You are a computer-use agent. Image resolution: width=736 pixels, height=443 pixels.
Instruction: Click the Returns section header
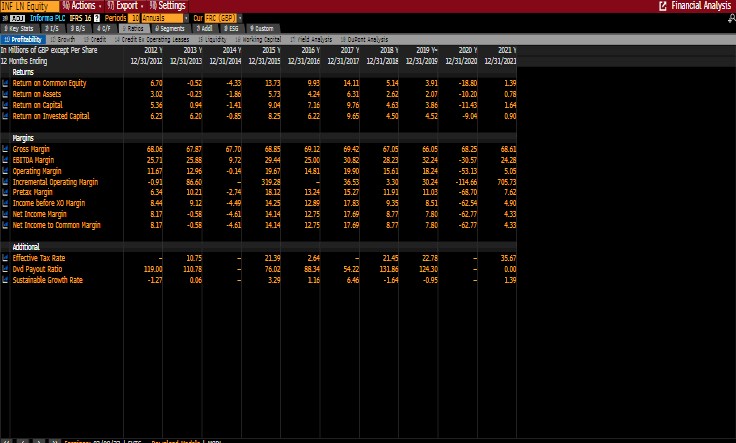(23, 72)
